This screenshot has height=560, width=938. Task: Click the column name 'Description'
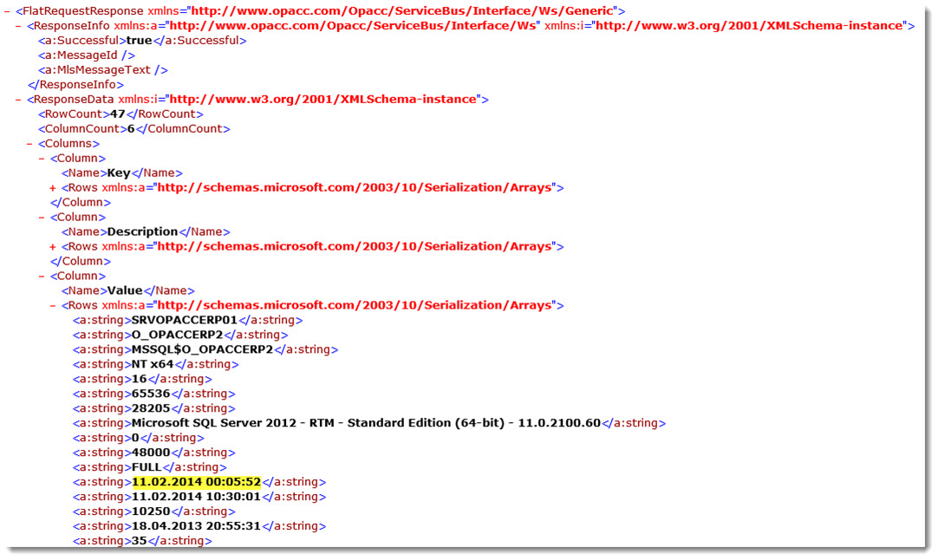point(142,231)
